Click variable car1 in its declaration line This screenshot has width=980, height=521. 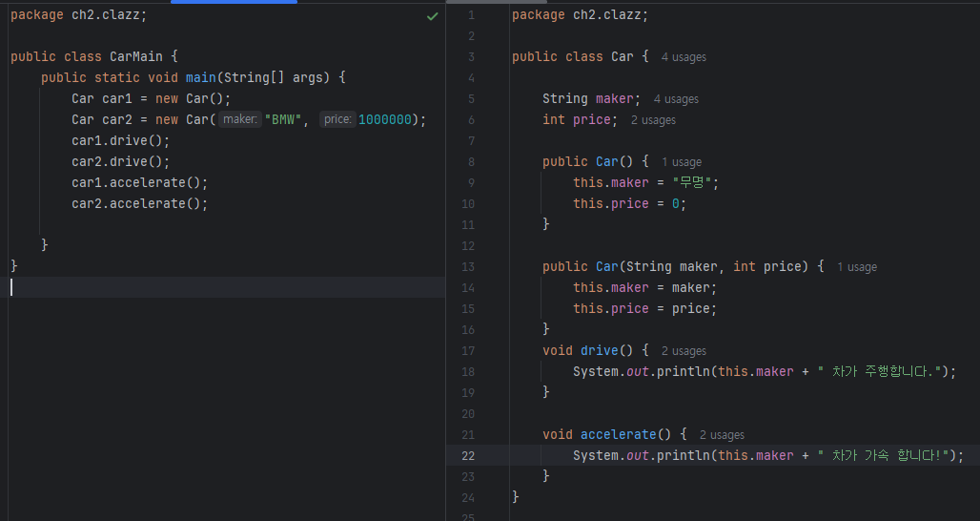[117, 99]
